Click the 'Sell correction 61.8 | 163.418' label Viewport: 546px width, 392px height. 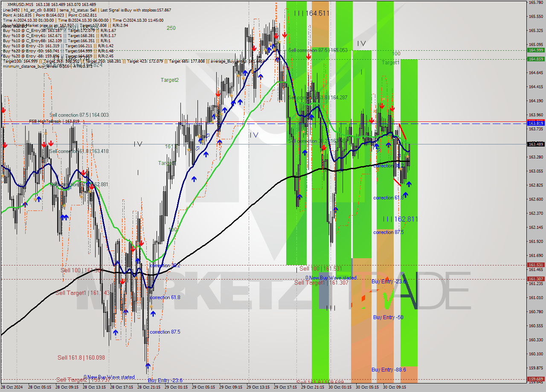pos(79,151)
